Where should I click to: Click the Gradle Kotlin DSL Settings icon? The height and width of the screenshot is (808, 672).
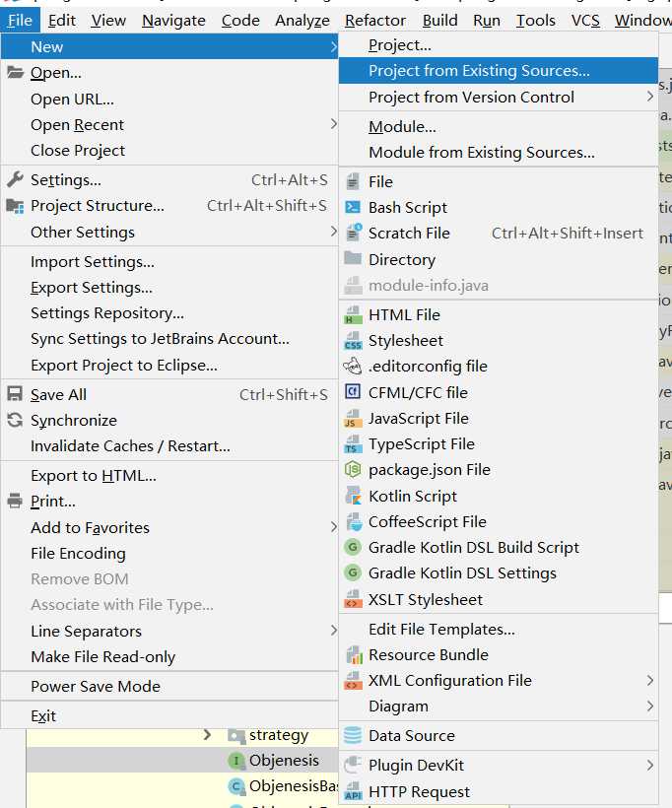click(353, 572)
